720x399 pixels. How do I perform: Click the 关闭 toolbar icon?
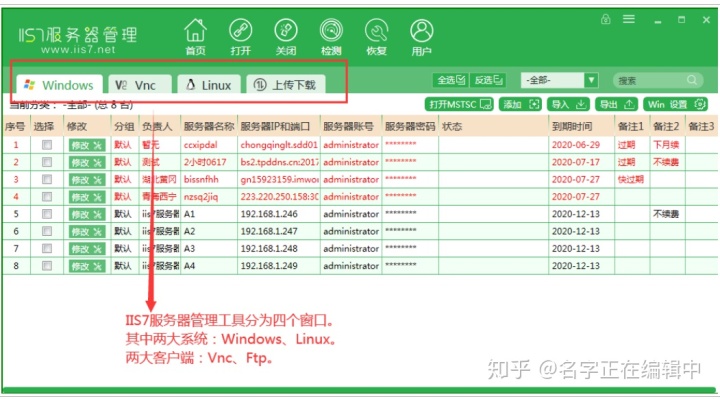point(286,37)
